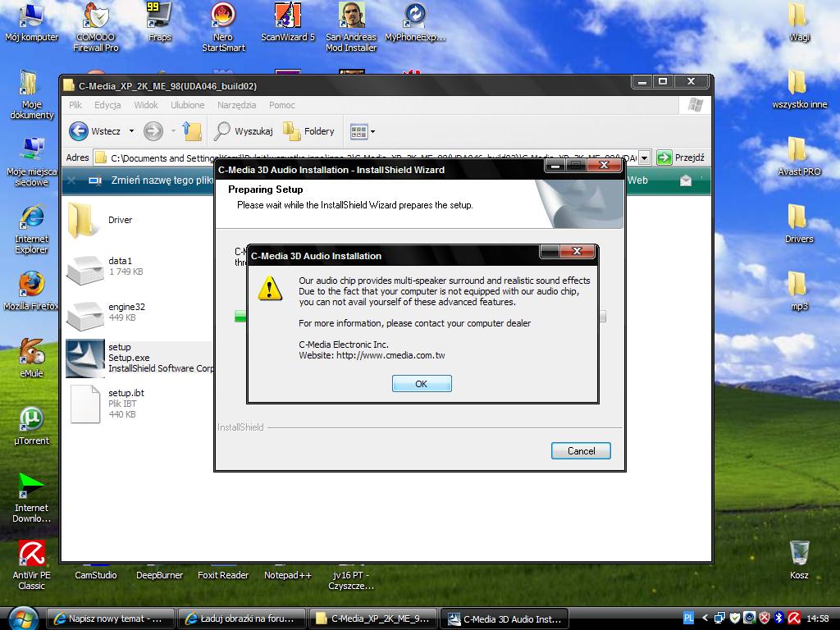The width and height of the screenshot is (840, 630).
Task: Click Wyszukaj search in Explorer toolbar
Action: click(x=244, y=131)
